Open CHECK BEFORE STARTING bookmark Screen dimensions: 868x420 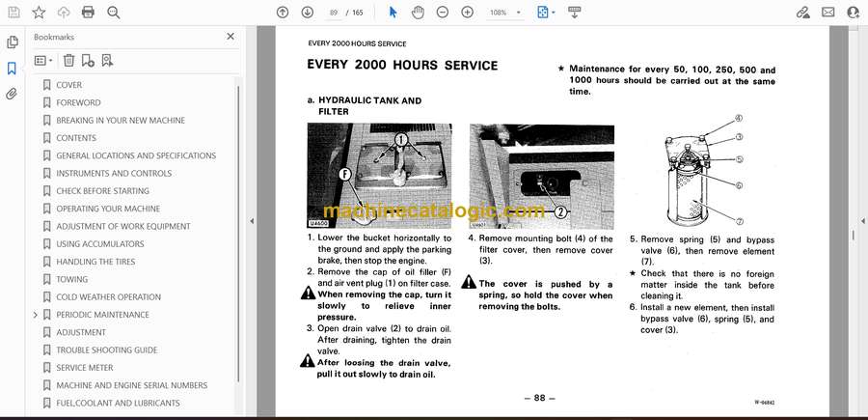(102, 190)
